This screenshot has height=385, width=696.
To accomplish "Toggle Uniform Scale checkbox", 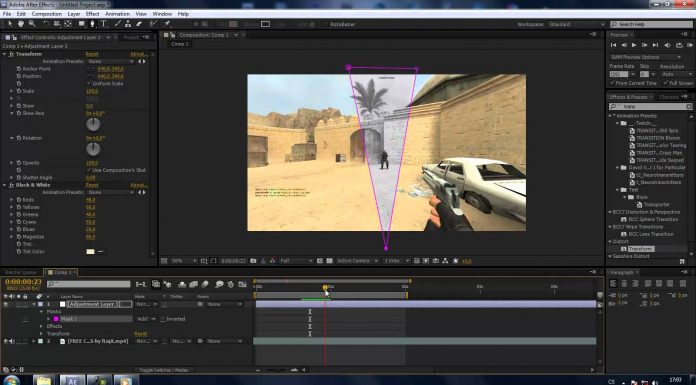I will (89, 83).
